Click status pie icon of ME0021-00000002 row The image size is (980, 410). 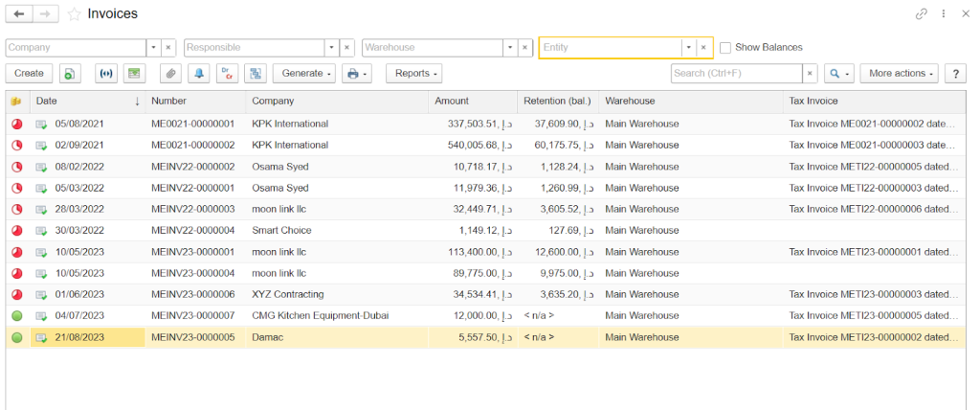(x=17, y=146)
